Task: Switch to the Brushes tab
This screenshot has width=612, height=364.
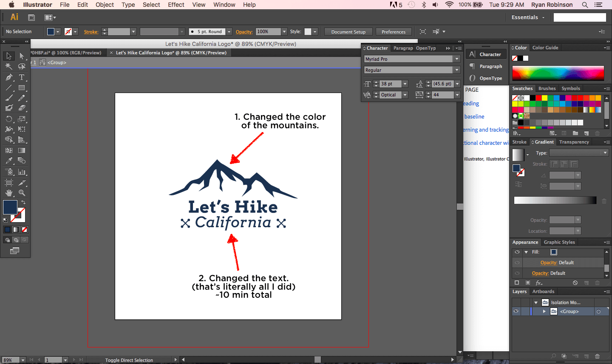Action: [x=547, y=88]
